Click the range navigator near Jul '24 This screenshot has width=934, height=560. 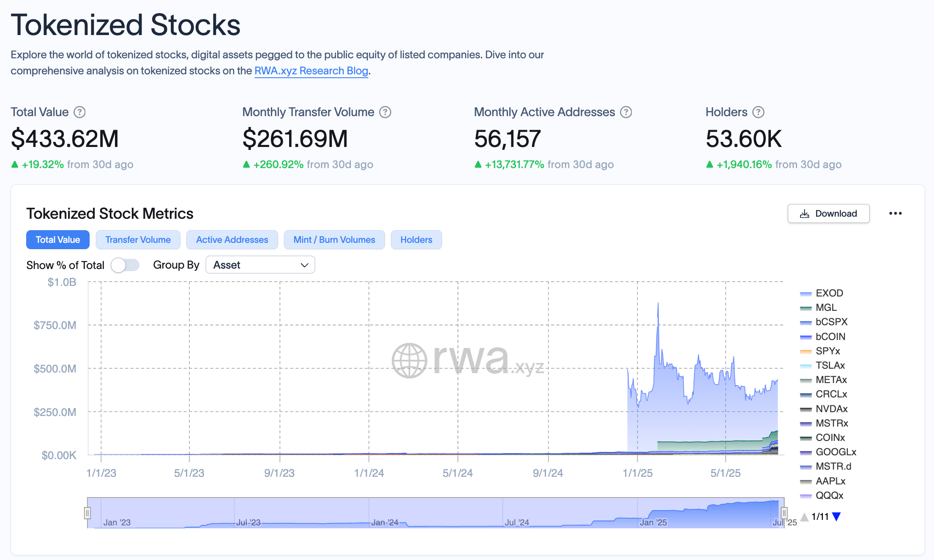(516, 522)
